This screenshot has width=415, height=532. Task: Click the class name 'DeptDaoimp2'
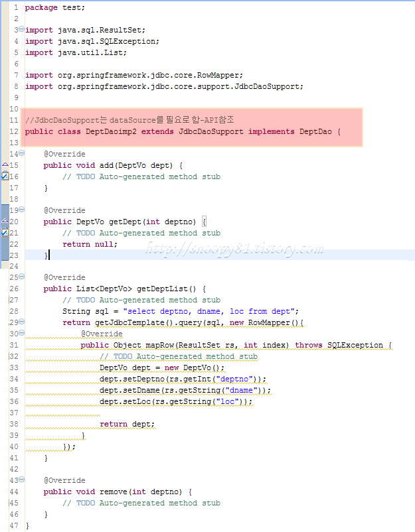(x=111, y=131)
